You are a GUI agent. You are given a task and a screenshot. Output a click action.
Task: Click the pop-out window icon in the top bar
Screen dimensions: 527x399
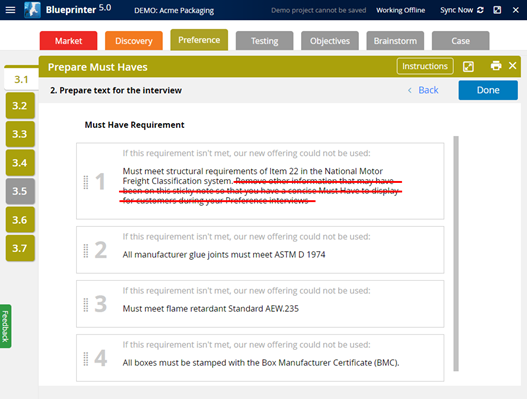[497, 10]
